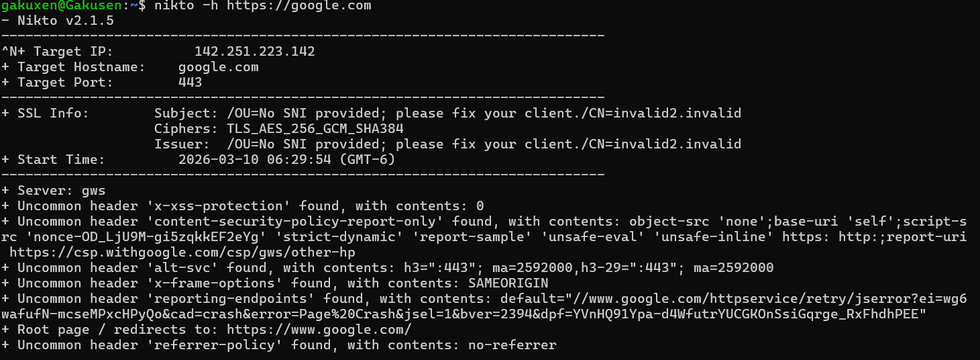
Task: Click the Target Port value 443
Action: click(x=190, y=83)
